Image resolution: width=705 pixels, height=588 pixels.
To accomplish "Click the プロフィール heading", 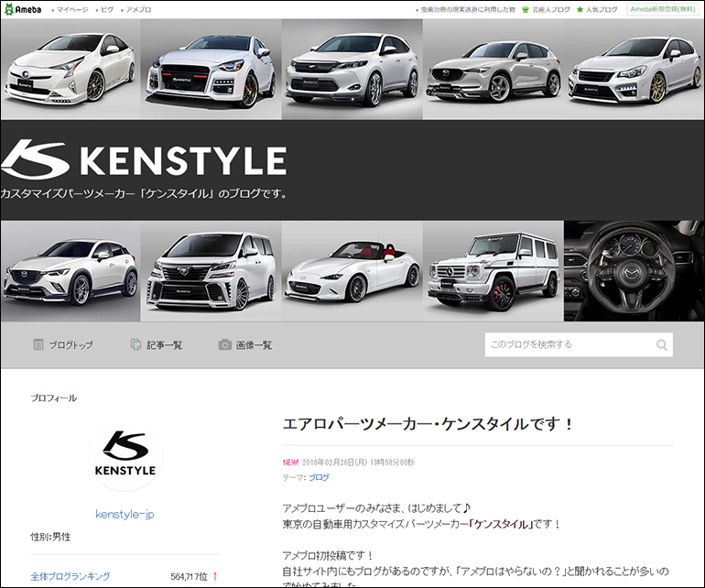I will pyautogui.click(x=53, y=398).
